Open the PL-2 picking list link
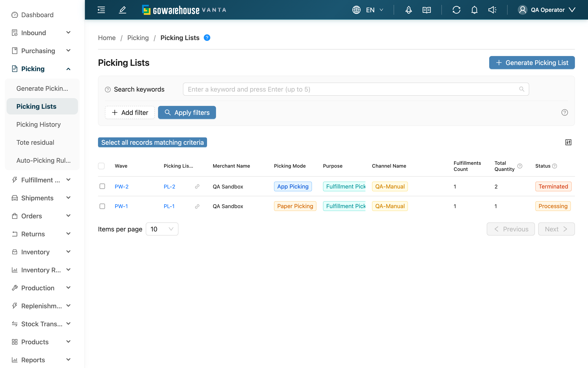The image size is (588, 368). click(x=169, y=187)
